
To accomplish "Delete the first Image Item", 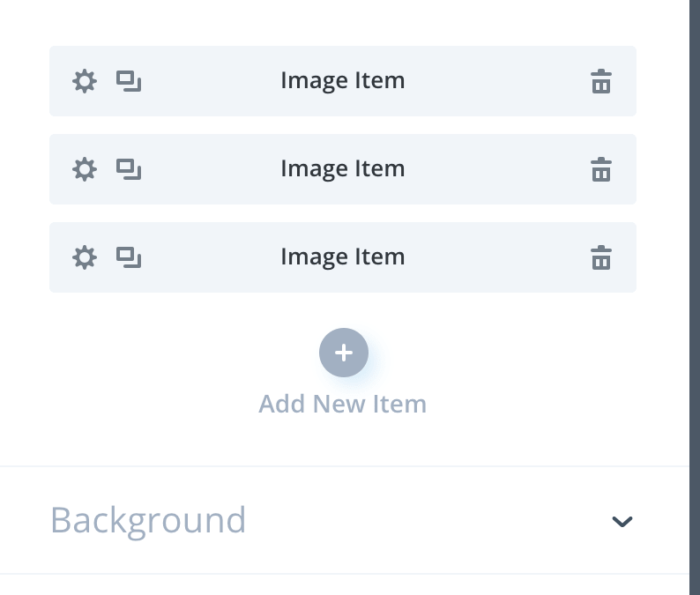I will tap(601, 82).
